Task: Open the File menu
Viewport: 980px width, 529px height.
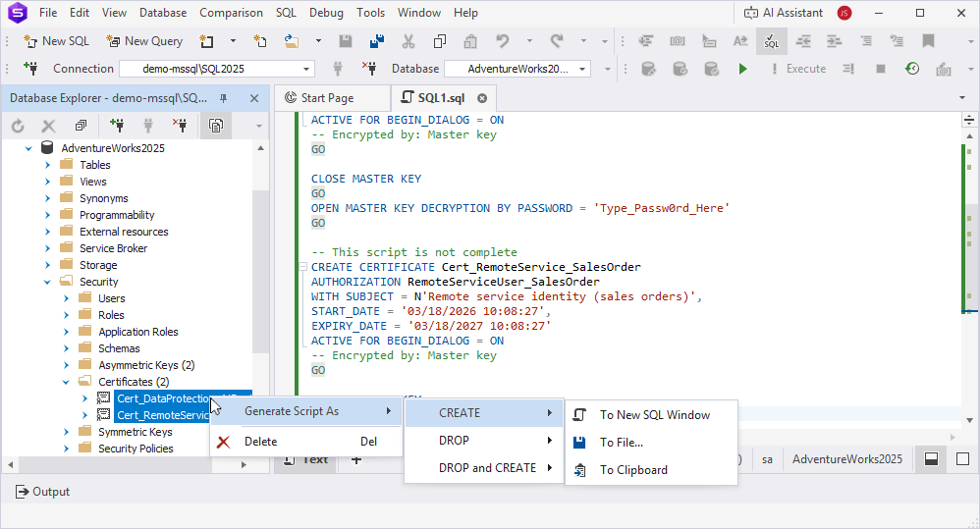Action: point(48,13)
